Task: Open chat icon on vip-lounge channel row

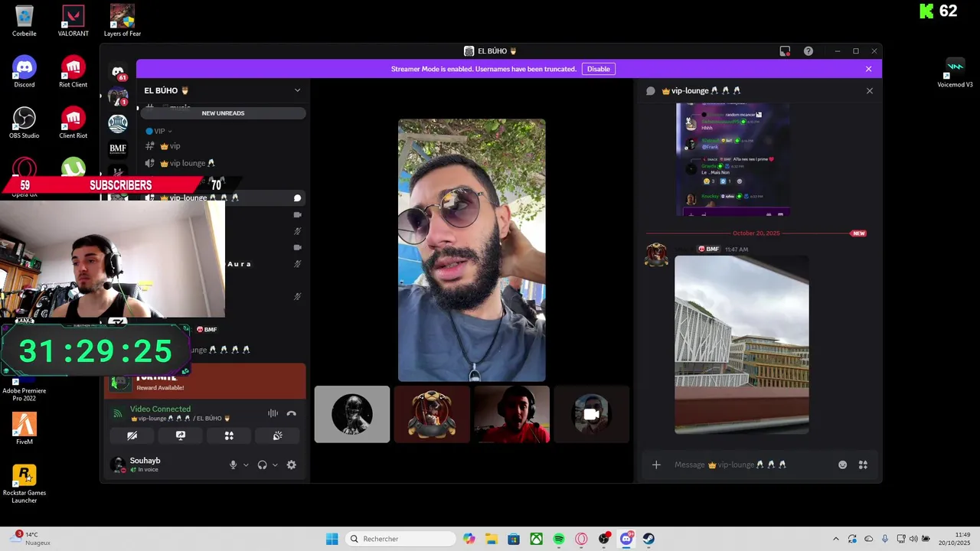Action: (298, 198)
